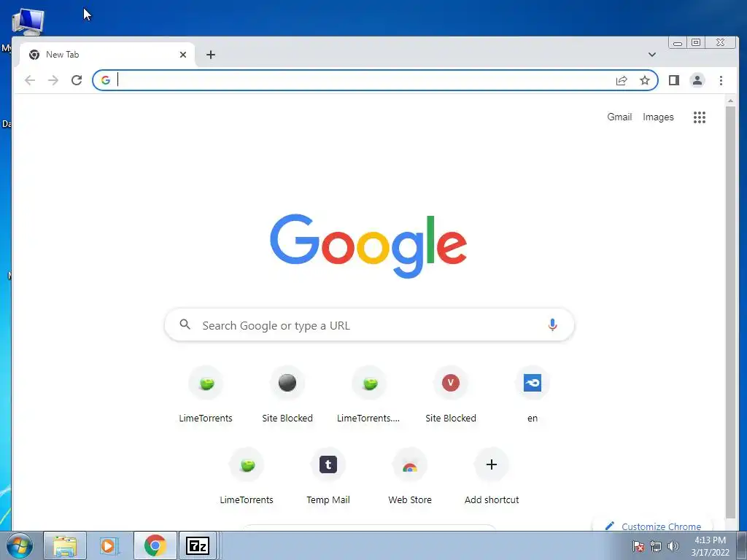The image size is (747, 560).
Task: Open the Temp Mail shortcut
Action: coord(328,477)
